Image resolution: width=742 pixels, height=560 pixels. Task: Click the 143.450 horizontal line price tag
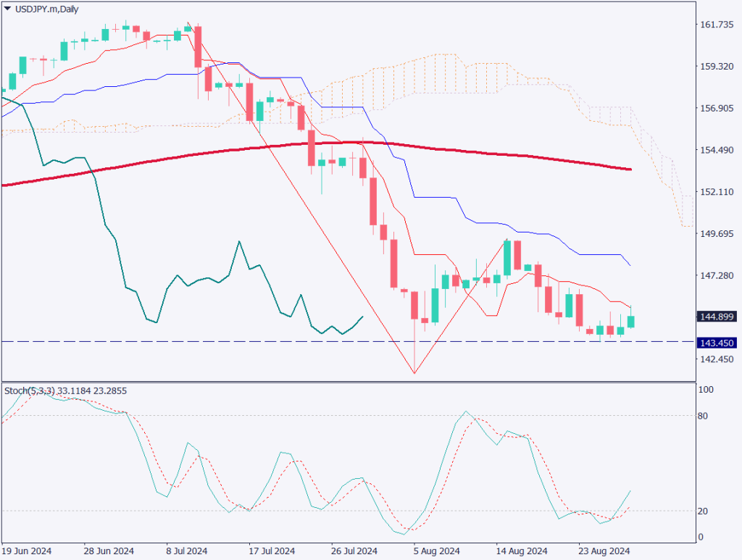(716, 342)
